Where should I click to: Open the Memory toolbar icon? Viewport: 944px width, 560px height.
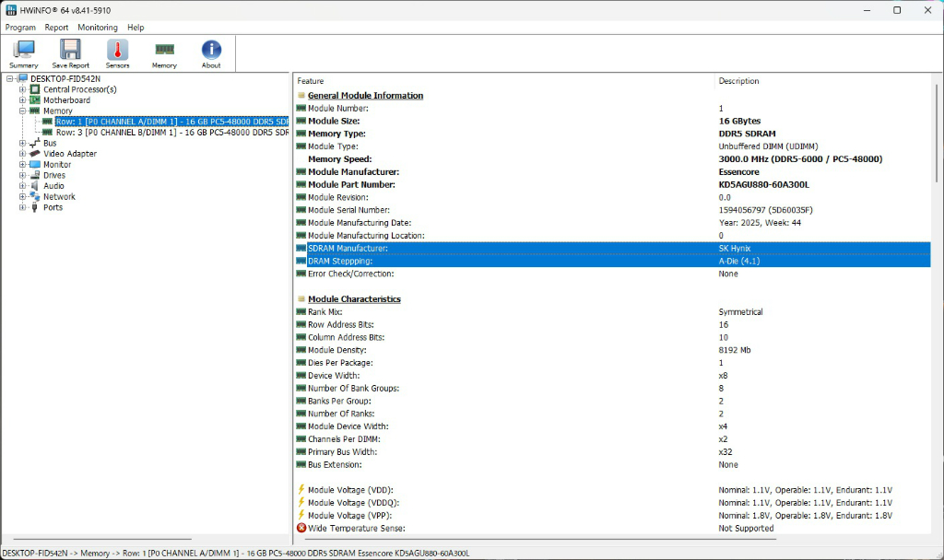tap(164, 50)
